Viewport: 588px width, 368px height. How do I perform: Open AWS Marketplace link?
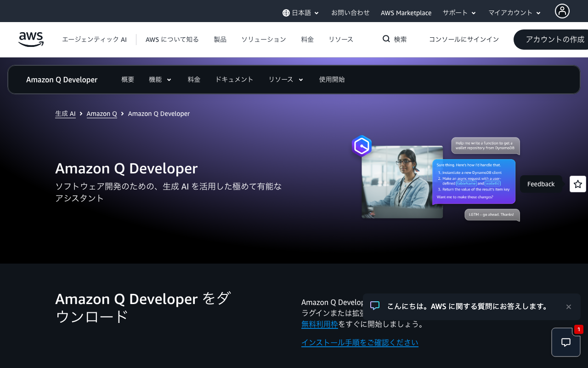point(406,13)
